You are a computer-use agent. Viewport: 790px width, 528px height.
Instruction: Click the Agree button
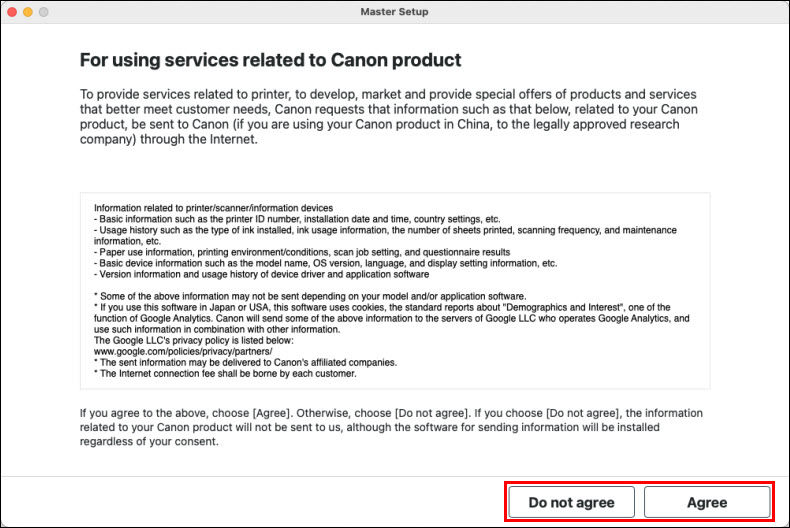click(706, 502)
